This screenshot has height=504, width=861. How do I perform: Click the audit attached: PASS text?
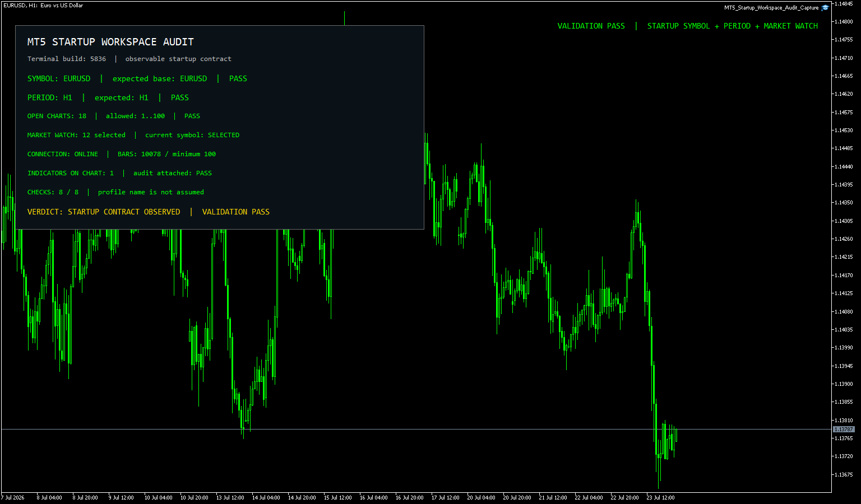[173, 174]
